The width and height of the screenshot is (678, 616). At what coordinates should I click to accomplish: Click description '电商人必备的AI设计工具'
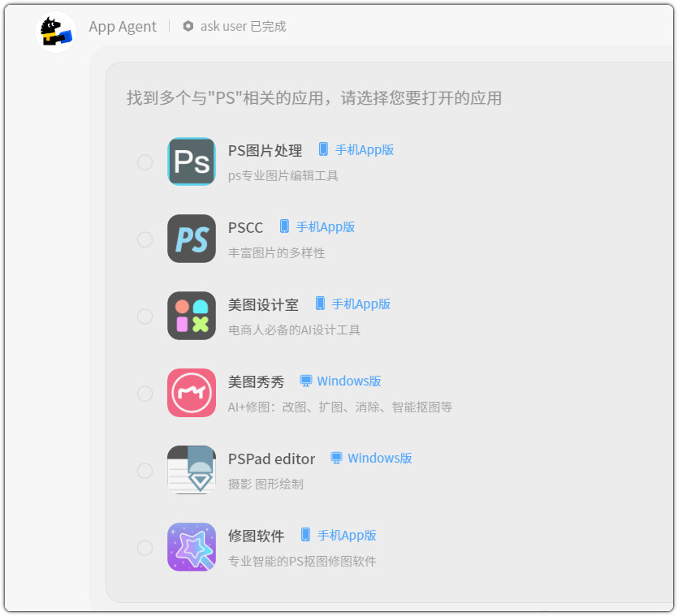tap(294, 330)
